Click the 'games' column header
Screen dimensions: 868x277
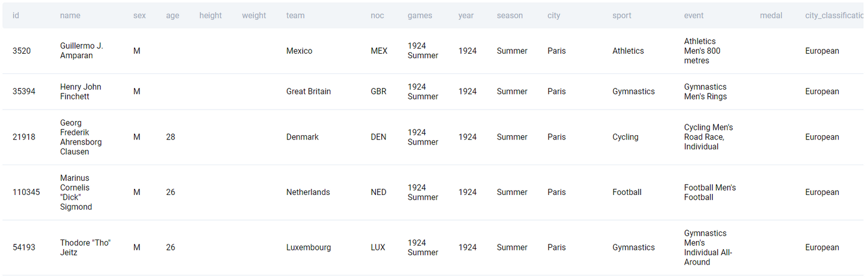click(419, 15)
